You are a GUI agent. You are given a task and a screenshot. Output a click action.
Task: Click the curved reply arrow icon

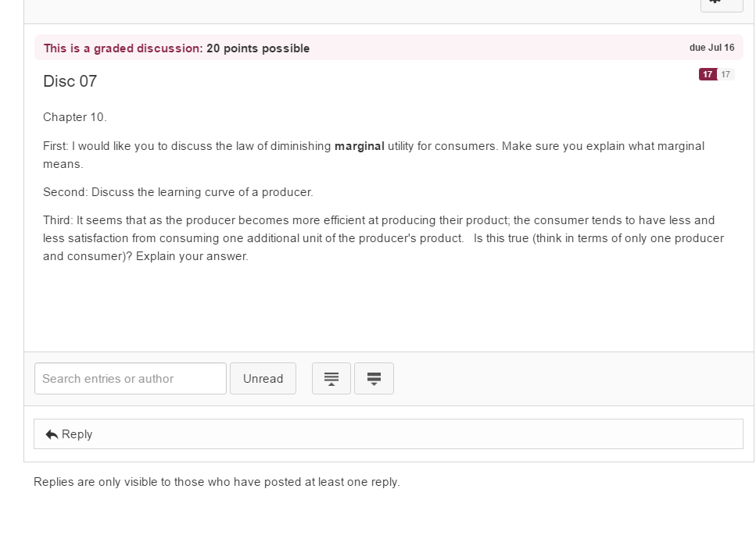click(52, 434)
